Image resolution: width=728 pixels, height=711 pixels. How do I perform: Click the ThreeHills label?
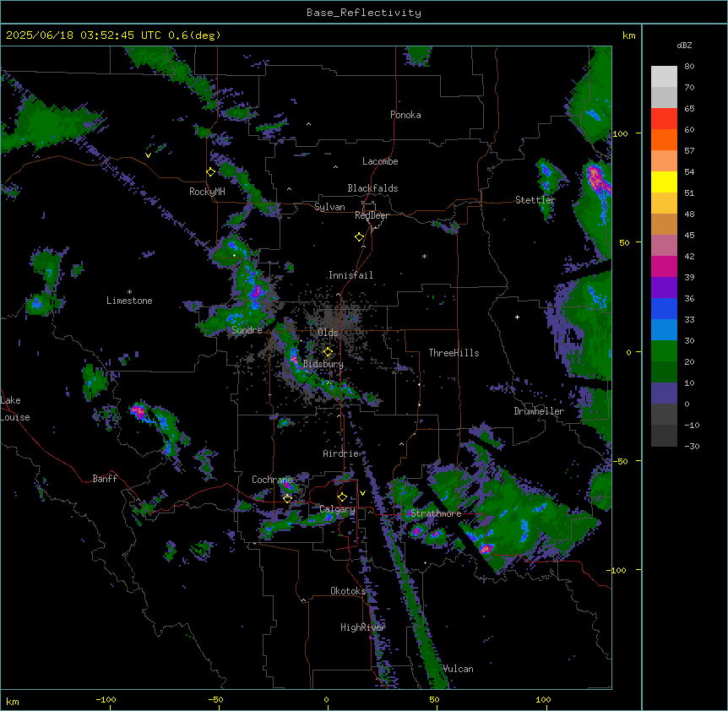pyautogui.click(x=454, y=353)
